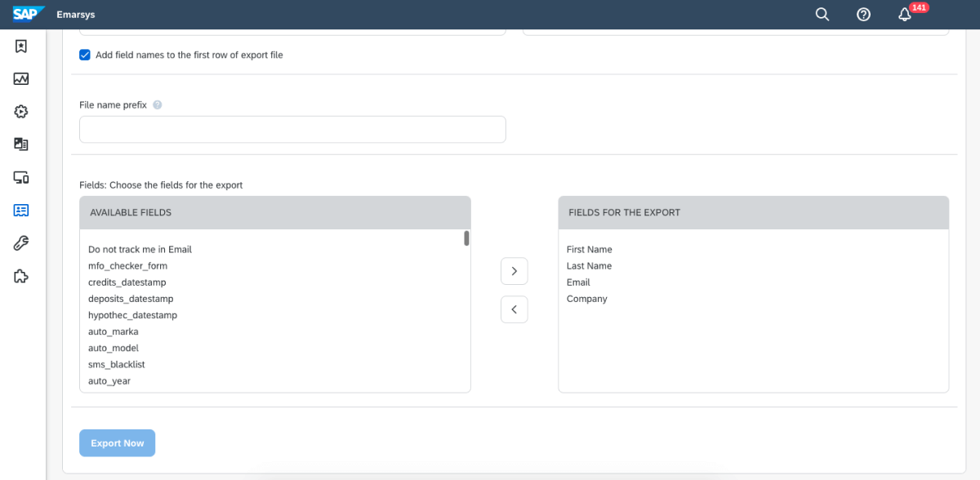Open the channels devices sidebar icon

(21, 177)
